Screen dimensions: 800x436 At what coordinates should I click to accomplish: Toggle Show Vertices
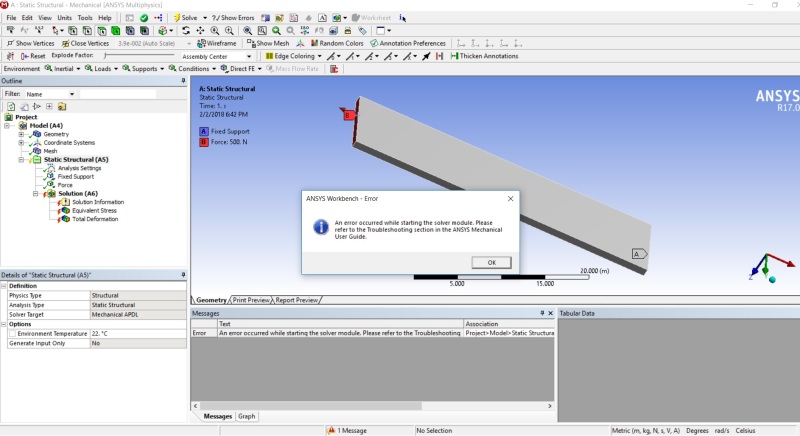tap(30, 43)
